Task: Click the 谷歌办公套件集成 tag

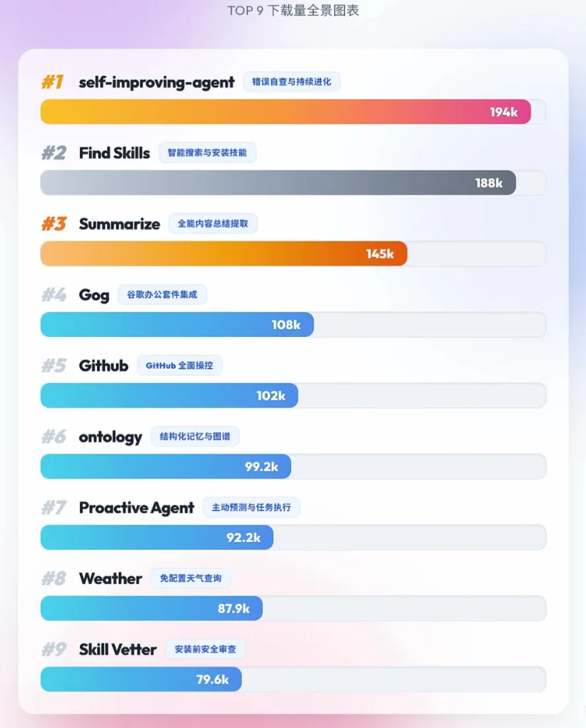Action: tap(162, 295)
